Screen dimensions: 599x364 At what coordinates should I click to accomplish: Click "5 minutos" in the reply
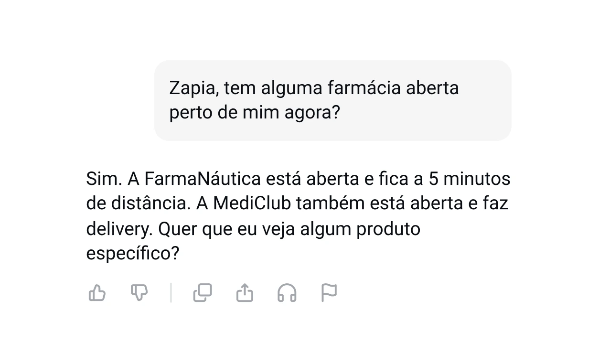(470, 179)
